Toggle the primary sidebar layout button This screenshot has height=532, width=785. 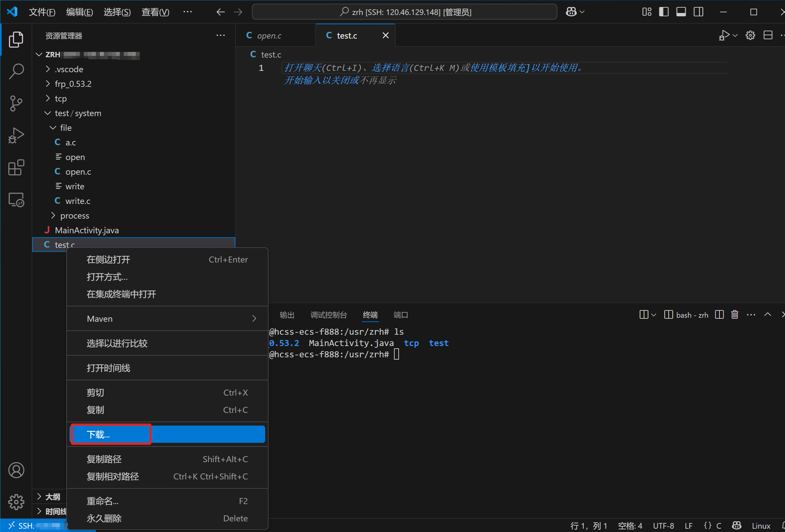(664, 12)
